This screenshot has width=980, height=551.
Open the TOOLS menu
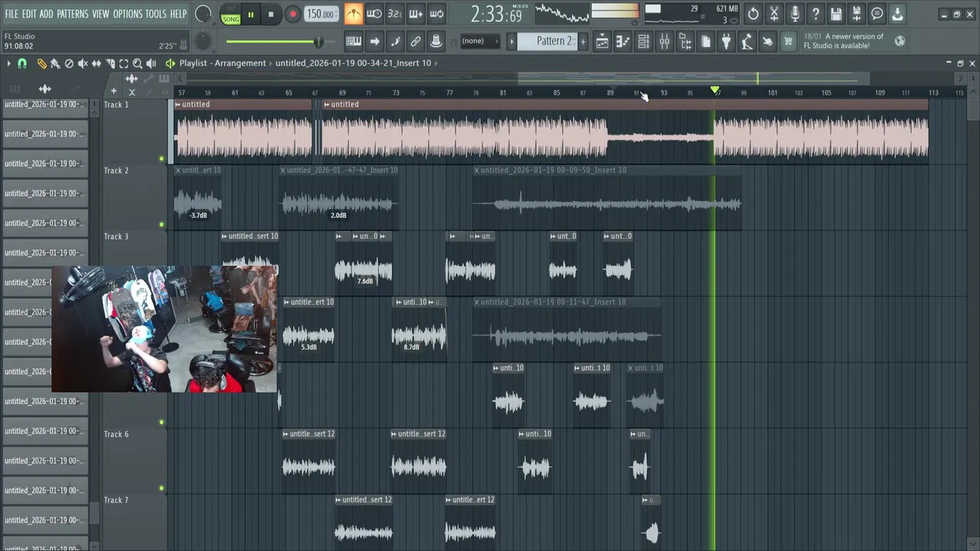(155, 14)
